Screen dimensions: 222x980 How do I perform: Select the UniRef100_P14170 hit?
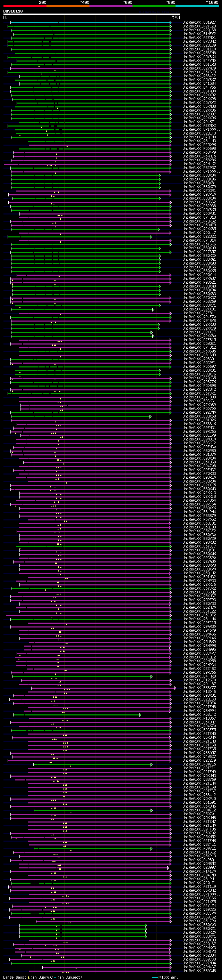click(199, 871)
